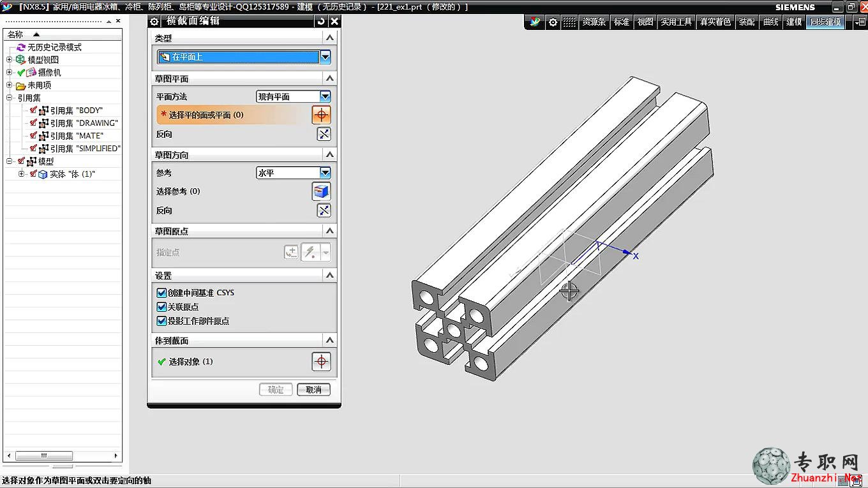
Task: Collapse the 体到截面 section
Action: point(330,340)
